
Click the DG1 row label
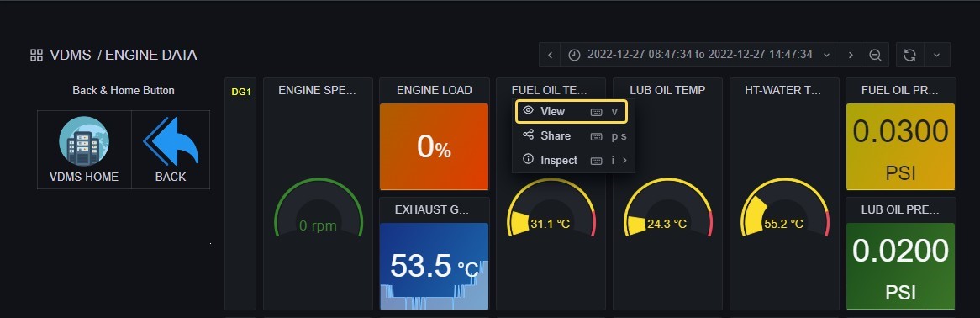(240, 92)
